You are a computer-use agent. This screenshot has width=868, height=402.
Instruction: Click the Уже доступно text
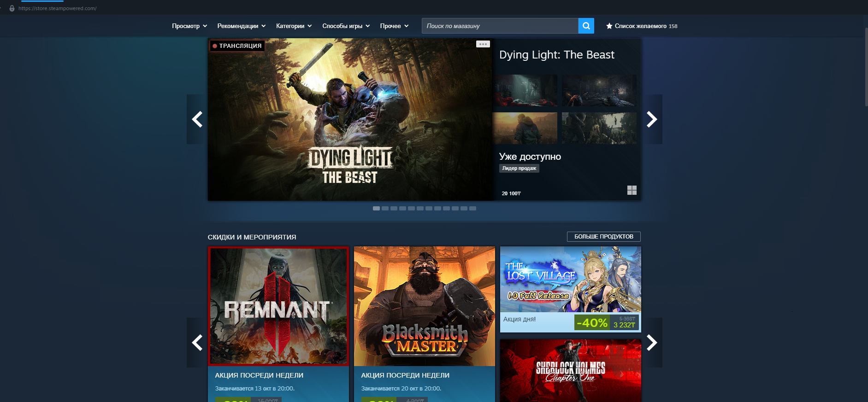pyautogui.click(x=530, y=157)
